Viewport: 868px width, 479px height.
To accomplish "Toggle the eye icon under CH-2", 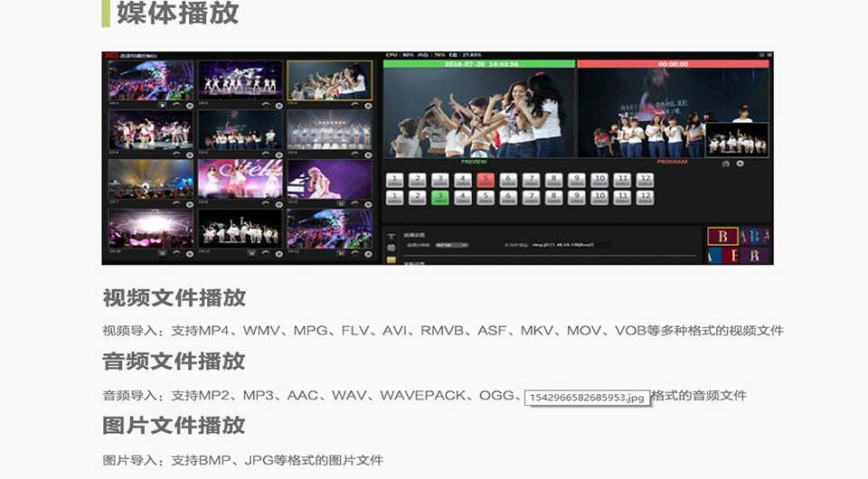I will click(279, 105).
